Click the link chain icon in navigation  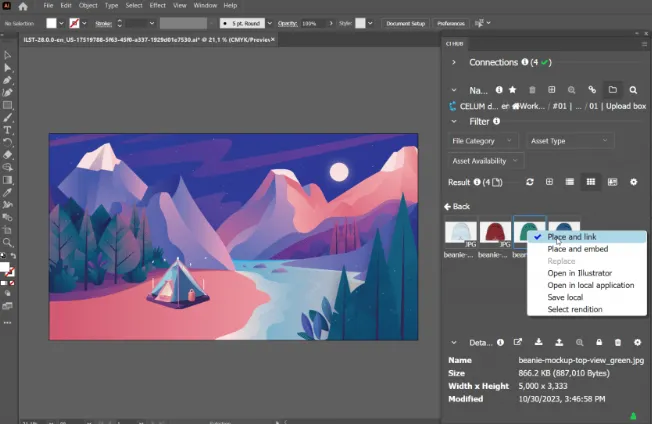pyautogui.click(x=592, y=90)
